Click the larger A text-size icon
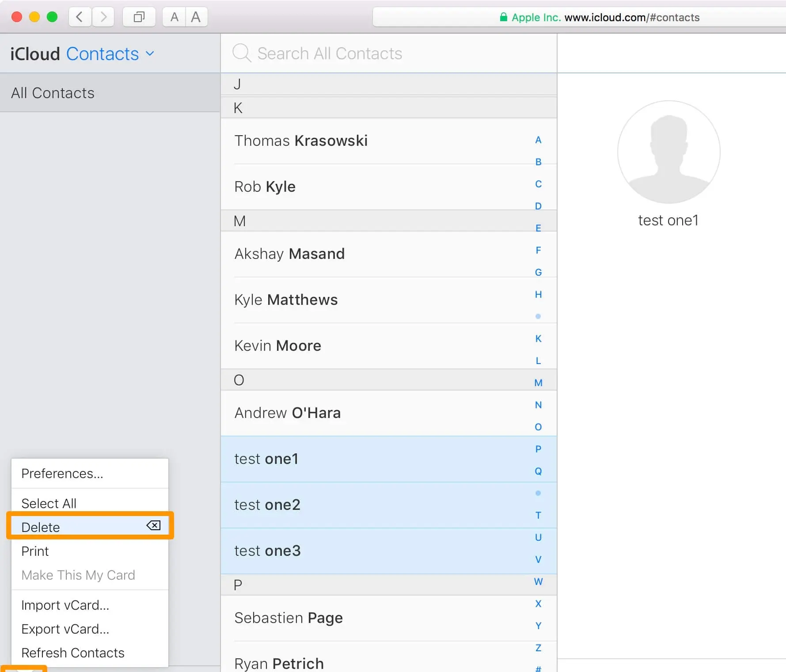This screenshot has width=786, height=672. [196, 17]
